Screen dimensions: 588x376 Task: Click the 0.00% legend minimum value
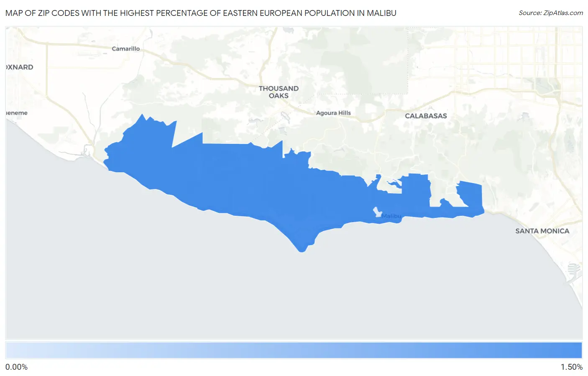[17, 367]
